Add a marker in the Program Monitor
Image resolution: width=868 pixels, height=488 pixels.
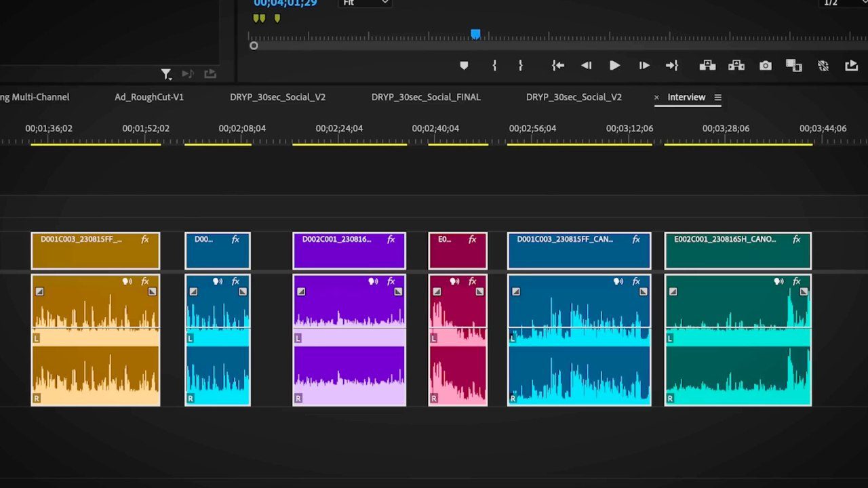[x=464, y=66]
